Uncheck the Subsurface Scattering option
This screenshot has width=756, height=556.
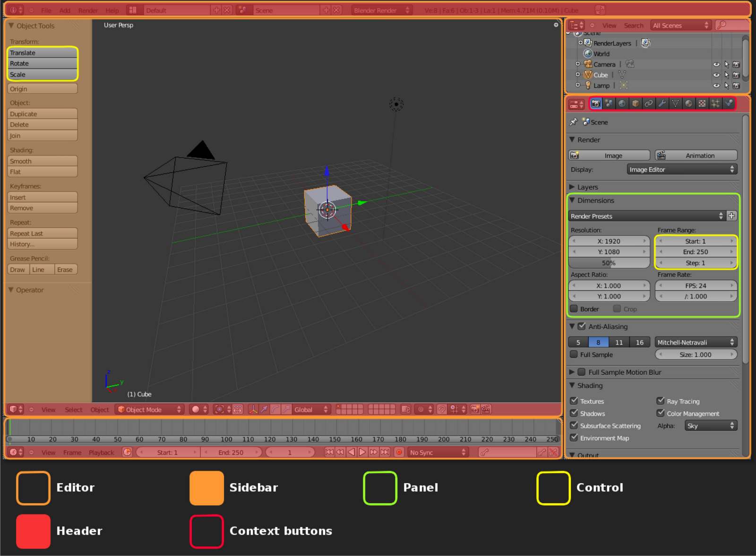pos(574,426)
